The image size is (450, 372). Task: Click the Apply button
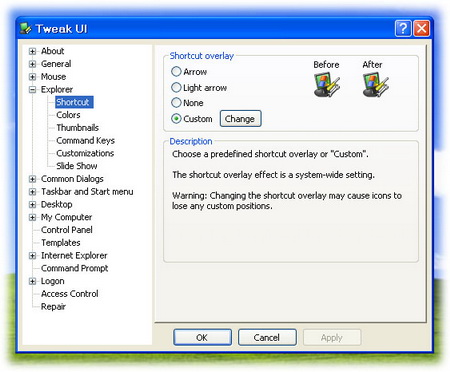332,337
